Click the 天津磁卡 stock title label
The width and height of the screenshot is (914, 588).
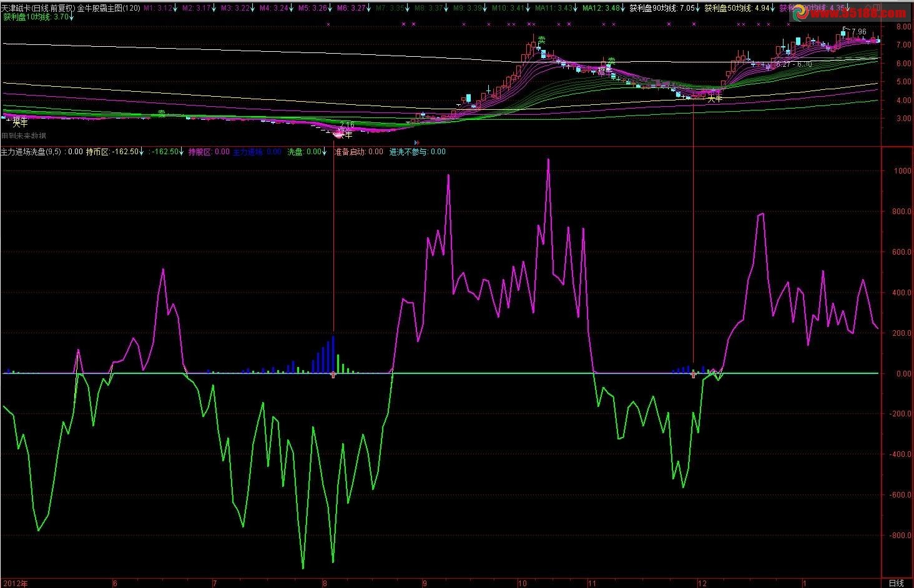pyautogui.click(x=16, y=9)
